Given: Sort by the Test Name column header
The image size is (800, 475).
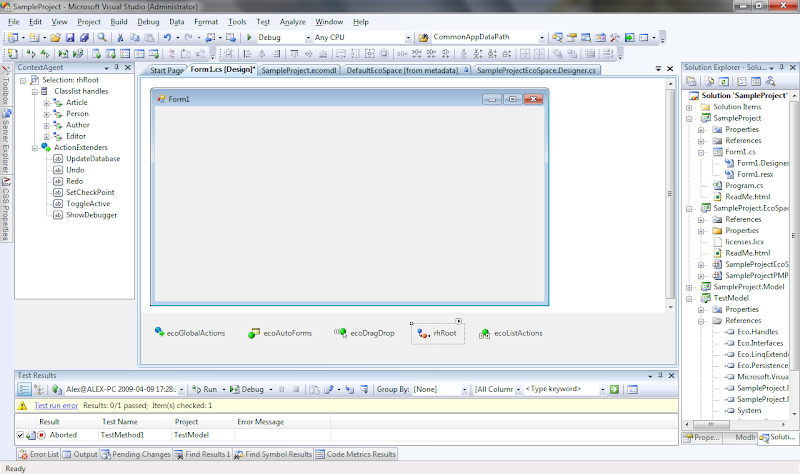Looking at the screenshot, I should 134,422.
